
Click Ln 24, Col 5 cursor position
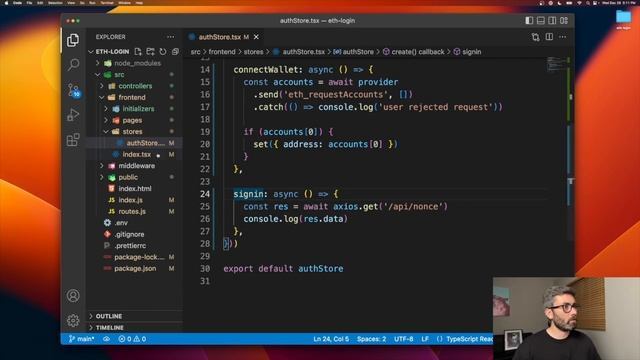click(331, 339)
